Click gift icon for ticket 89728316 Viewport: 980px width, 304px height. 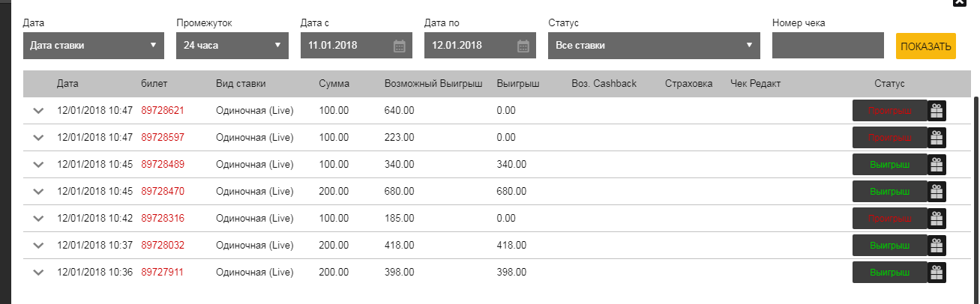[x=937, y=219]
